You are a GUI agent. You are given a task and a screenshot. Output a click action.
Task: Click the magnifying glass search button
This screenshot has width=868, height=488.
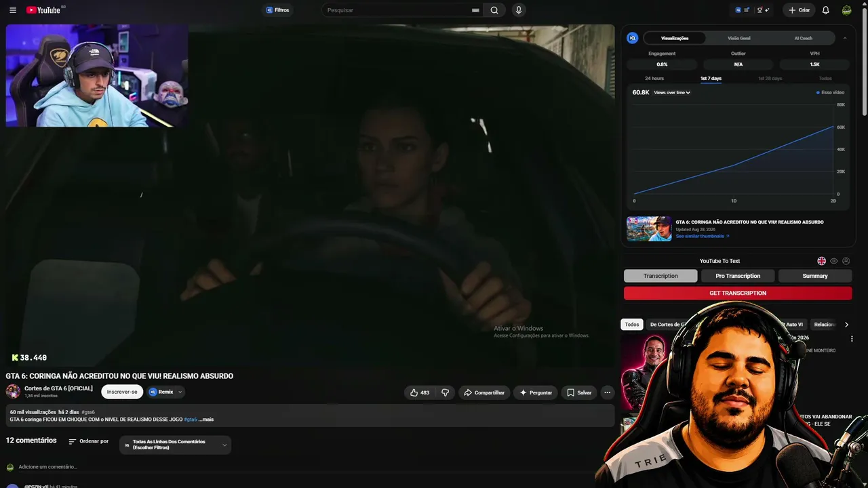click(x=494, y=10)
